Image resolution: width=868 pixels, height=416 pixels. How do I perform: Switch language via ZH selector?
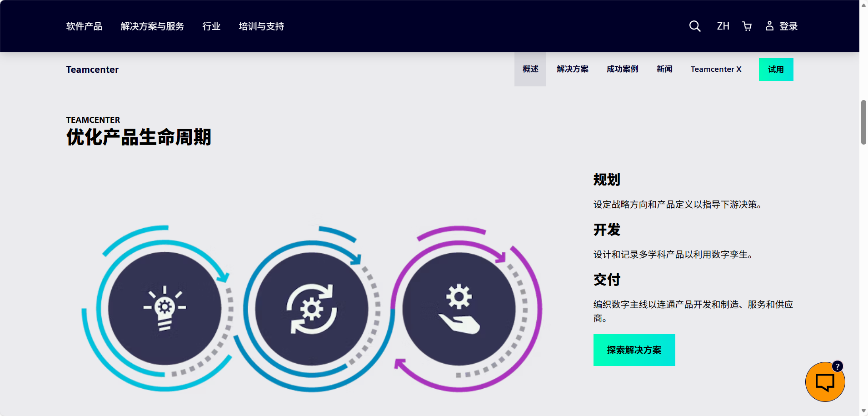(x=723, y=26)
